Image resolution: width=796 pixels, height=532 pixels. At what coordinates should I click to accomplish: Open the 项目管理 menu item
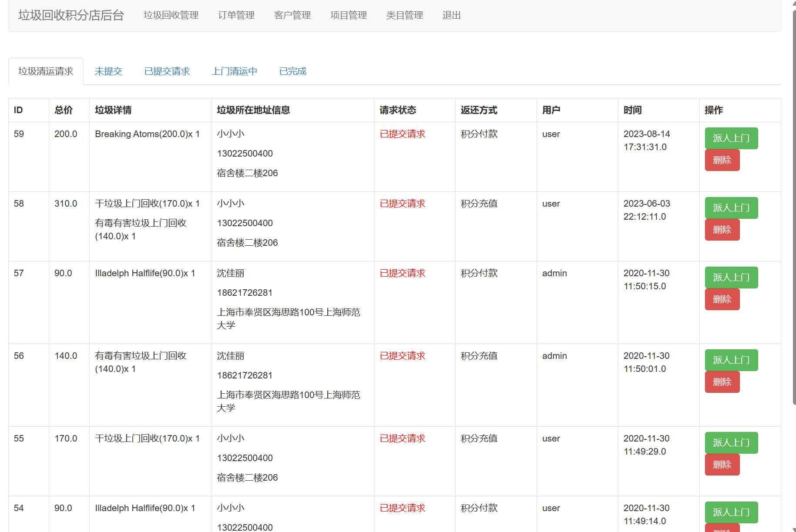(348, 15)
